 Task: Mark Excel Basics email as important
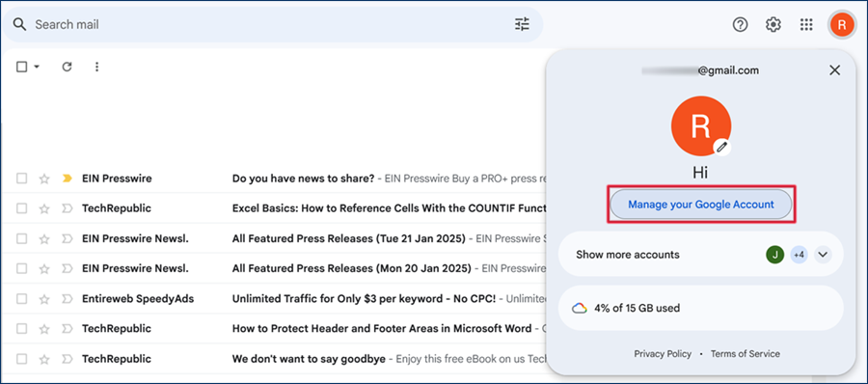coord(67,208)
